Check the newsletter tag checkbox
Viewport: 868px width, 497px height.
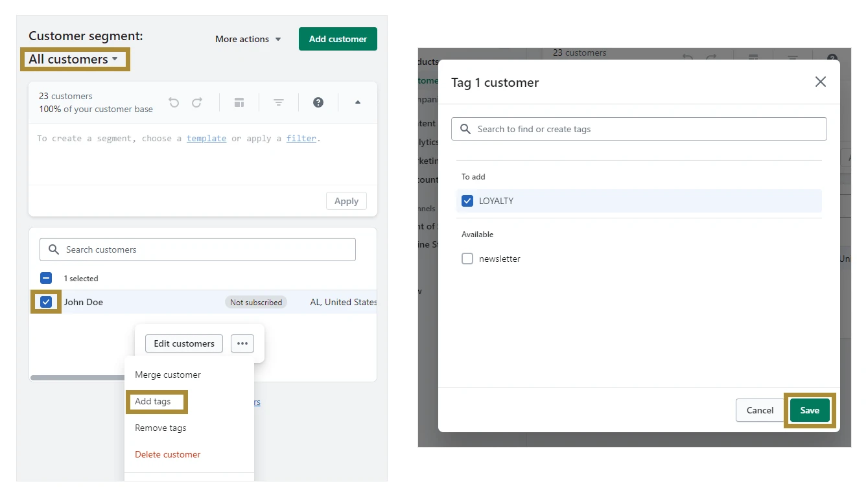pyautogui.click(x=467, y=259)
